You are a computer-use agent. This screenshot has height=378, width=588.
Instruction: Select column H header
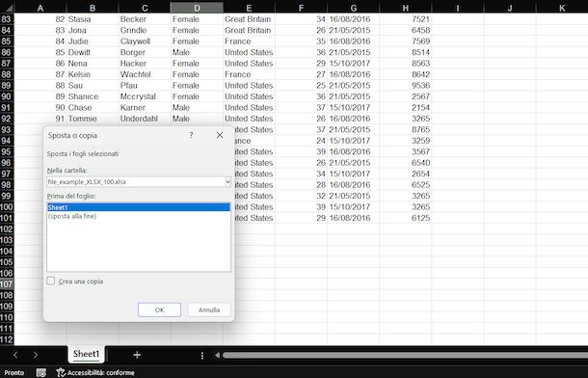pos(406,8)
